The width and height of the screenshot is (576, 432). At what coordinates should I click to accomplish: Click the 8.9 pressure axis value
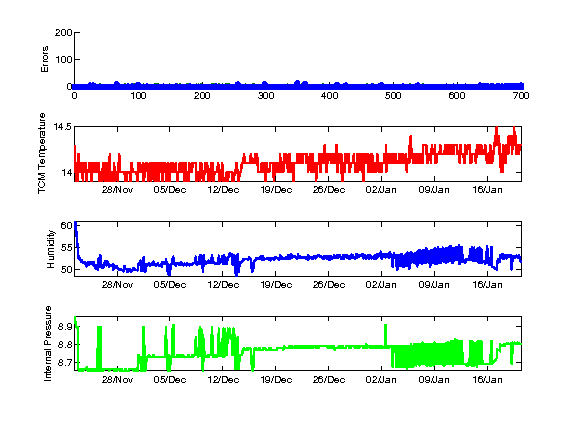tap(65, 326)
